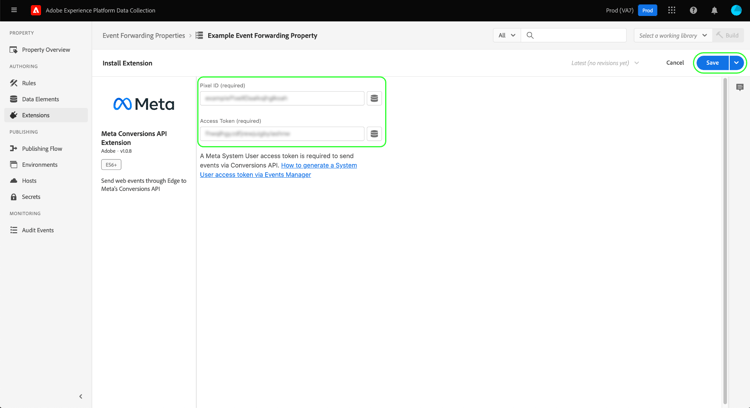Click the Meta Conversions API Extension title
Image resolution: width=750 pixels, height=408 pixels.
(x=134, y=138)
